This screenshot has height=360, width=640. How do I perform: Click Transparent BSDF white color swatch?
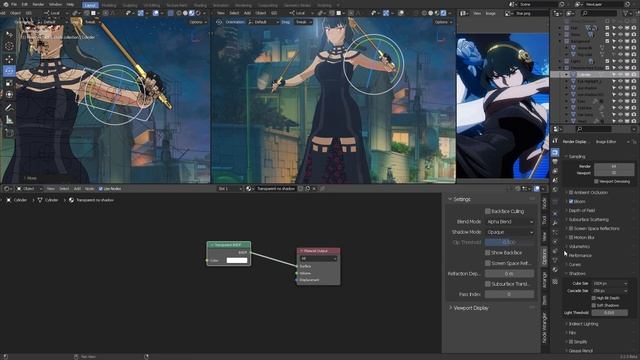tap(237, 260)
